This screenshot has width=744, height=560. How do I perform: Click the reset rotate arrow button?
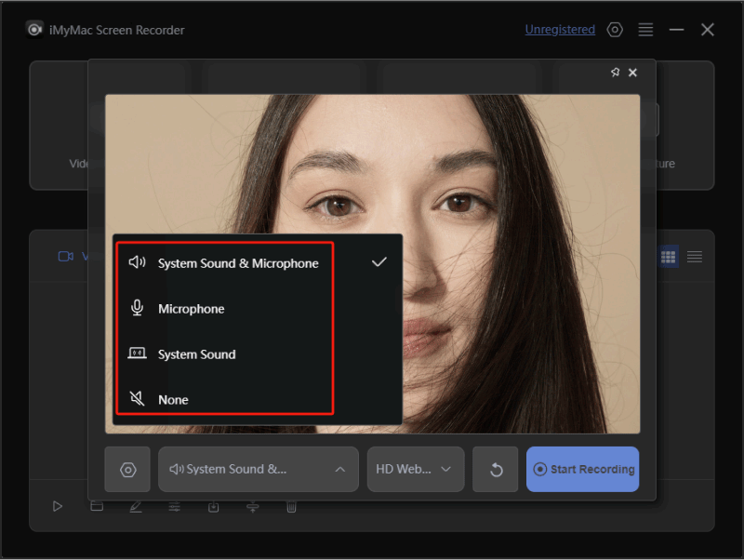(496, 470)
